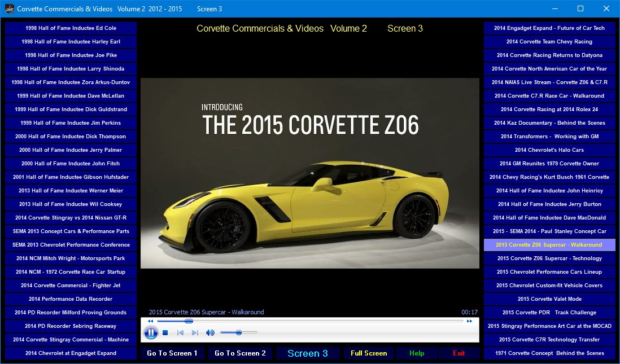Image resolution: width=620 pixels, height=364 pixels.
Task: Play PD Recorder Milford Proving Grounds
Action: (71, 312)
